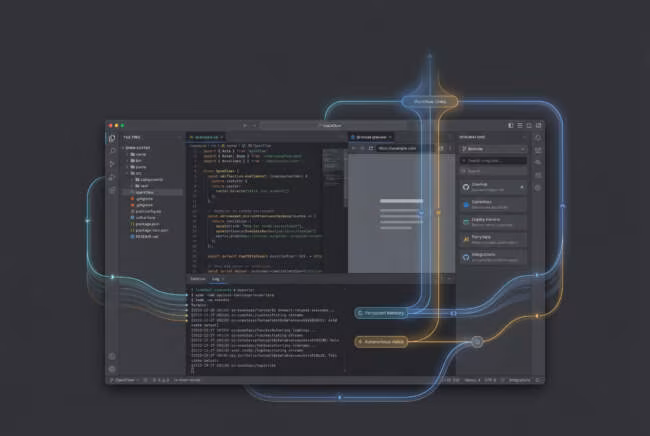Click the second icon in the right activity bar
The image size is (650, 436).
[x=538, y=150]
